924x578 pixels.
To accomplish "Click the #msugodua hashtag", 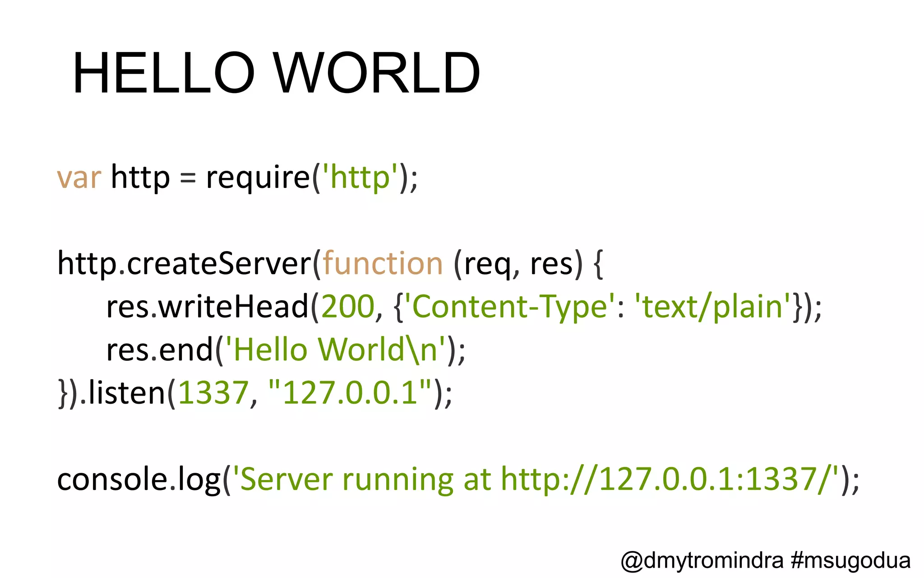I will click(851, 561).
